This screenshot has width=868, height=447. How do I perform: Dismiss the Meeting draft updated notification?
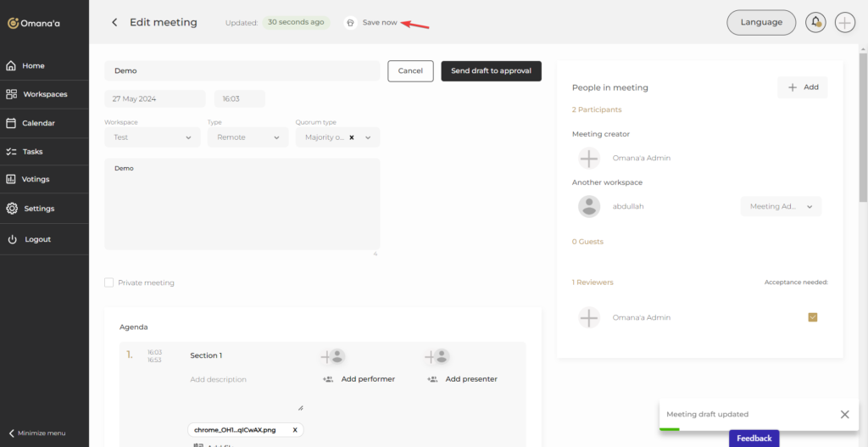click(x=844, y=414)
